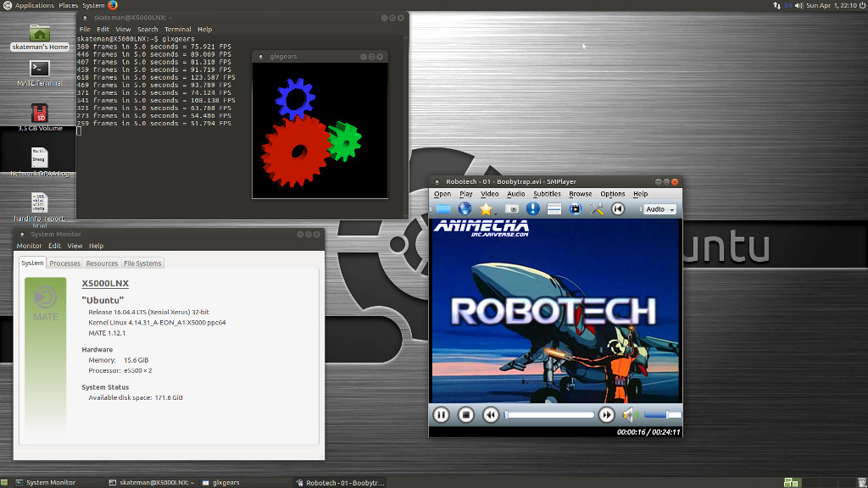Image resolution: width=868 pixels, height=488 pixels.
Task: Stop the video in SMPlayer
Action: pyautogui.click(x=466, y=414)
